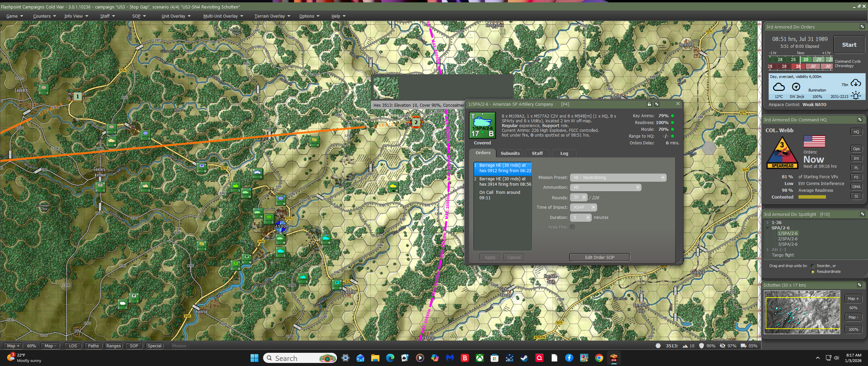Collapse the 3rd Armored Div Orders panel
This screenshot has width=868, height=366.
862,27
